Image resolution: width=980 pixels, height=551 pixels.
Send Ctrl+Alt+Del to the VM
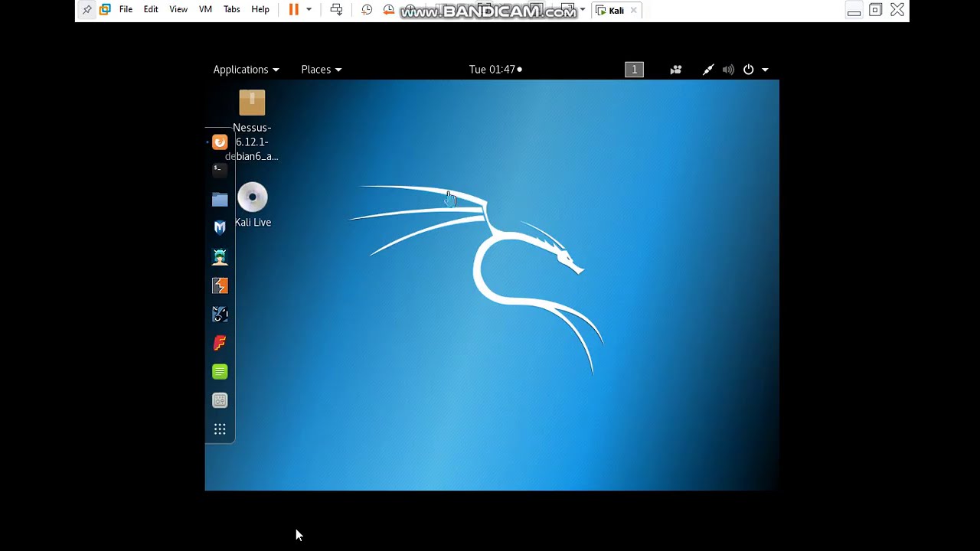[x=336, y=10]
